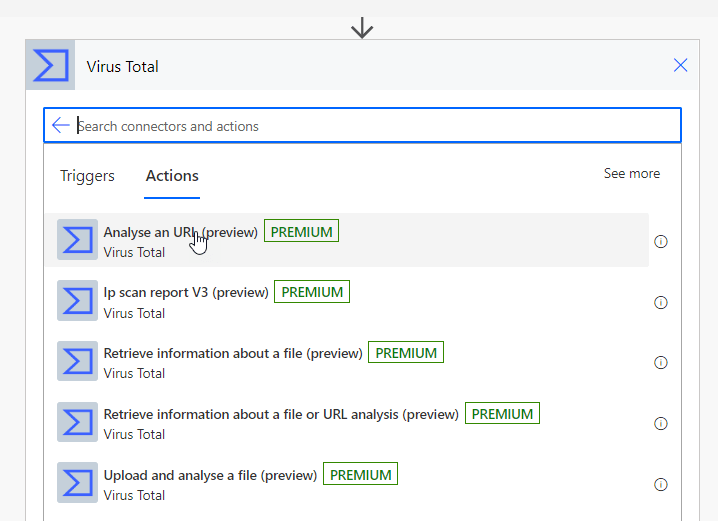Click the Virus Total connector header icon
The height and width of the screenshot is (521, 718).
pyautogui.click(x=50, y=66)
